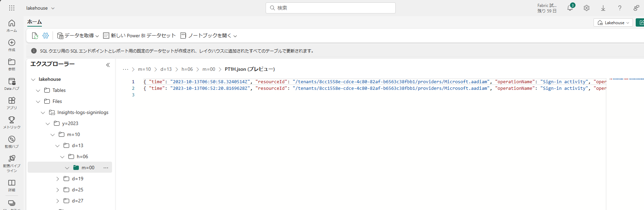Expand the d=25 folder
Screen dimensions: 644x210
click(x=57, y=190)
